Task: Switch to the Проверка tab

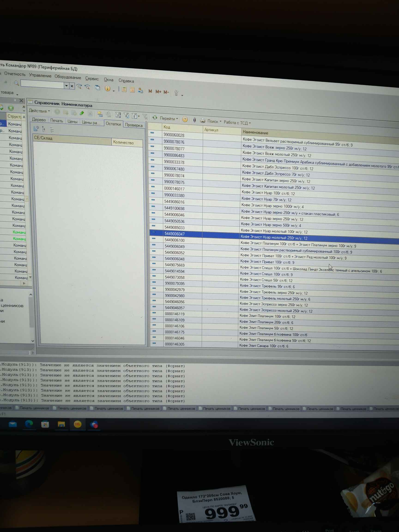Action: coord(134,125)
